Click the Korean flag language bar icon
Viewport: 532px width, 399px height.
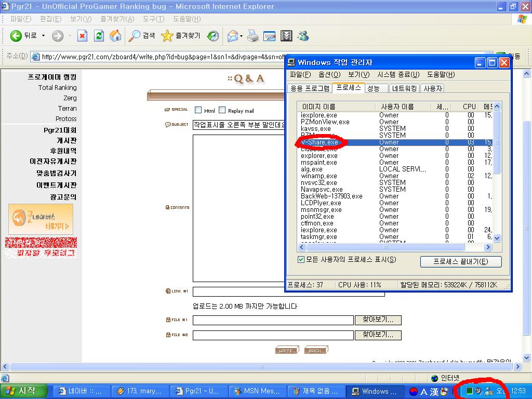coord(413,392)
